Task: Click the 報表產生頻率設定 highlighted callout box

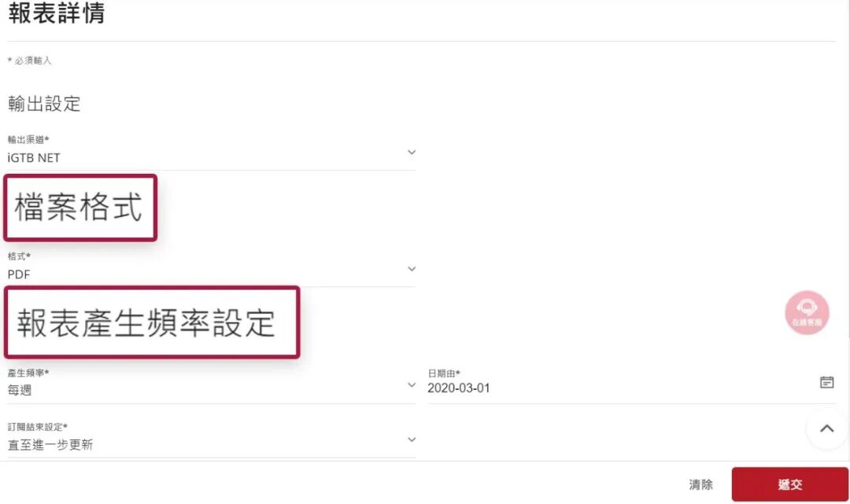Action: tap(152, 322)
